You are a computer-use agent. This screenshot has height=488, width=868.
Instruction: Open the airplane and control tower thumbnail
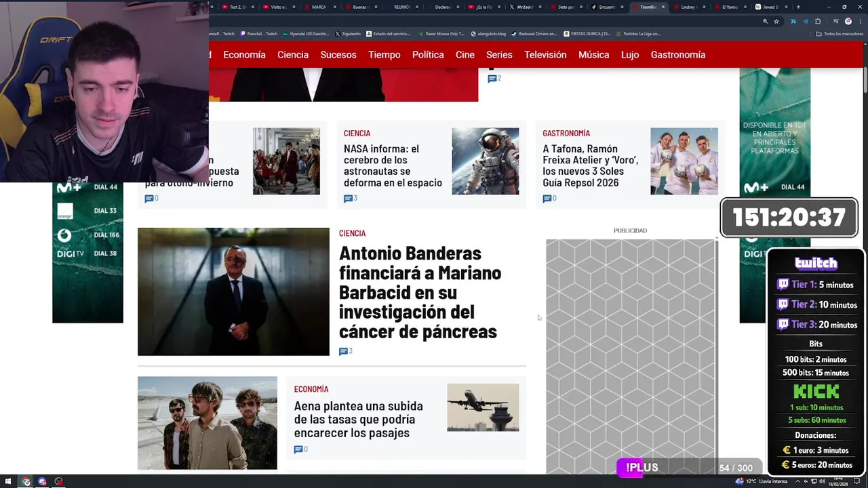483,407
